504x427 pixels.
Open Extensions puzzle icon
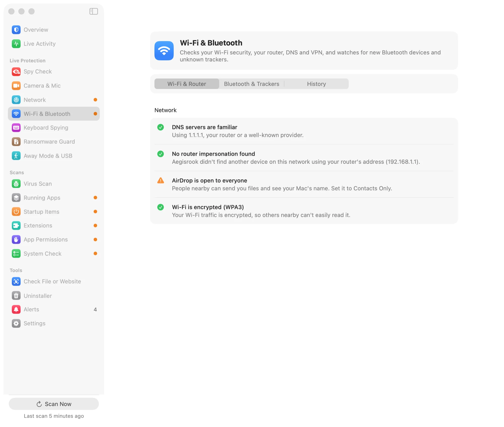16,226
